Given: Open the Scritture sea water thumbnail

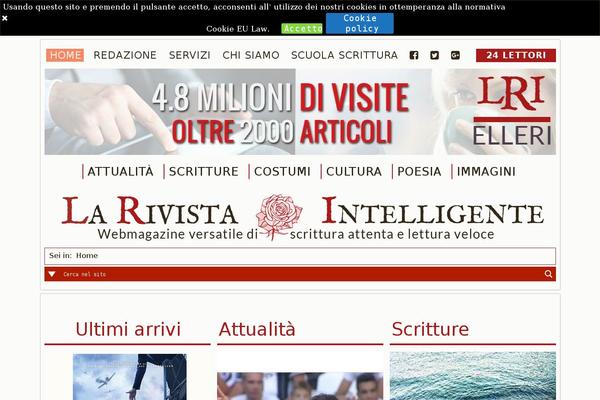Looking at the screenshot, I should tap(473, 376).
